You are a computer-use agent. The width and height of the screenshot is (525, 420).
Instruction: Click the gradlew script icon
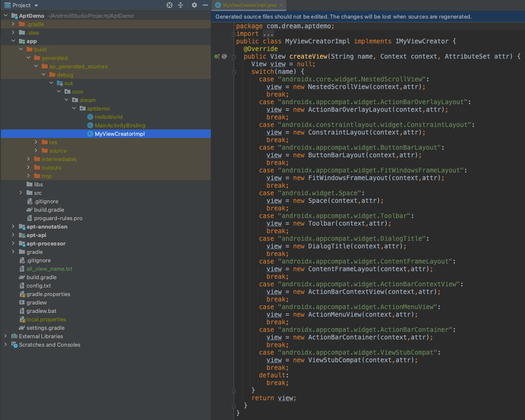point(22,302)
